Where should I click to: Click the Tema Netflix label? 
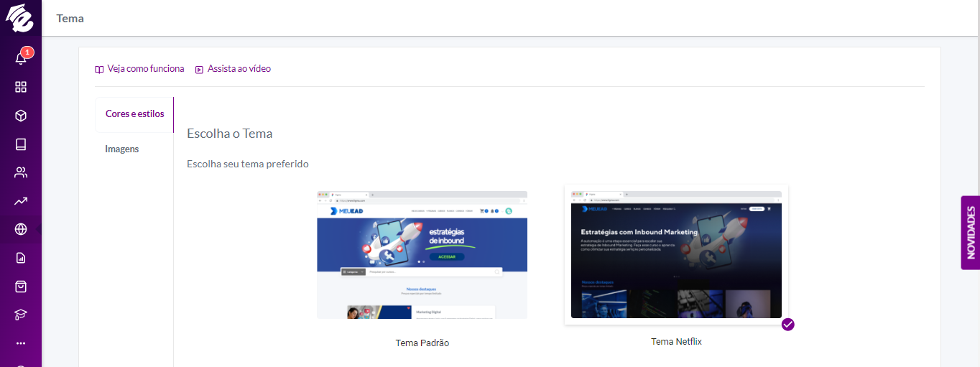pos(676,342)
